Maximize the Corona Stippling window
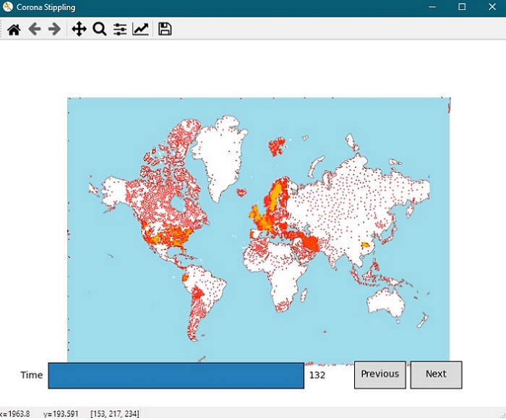 462,7
